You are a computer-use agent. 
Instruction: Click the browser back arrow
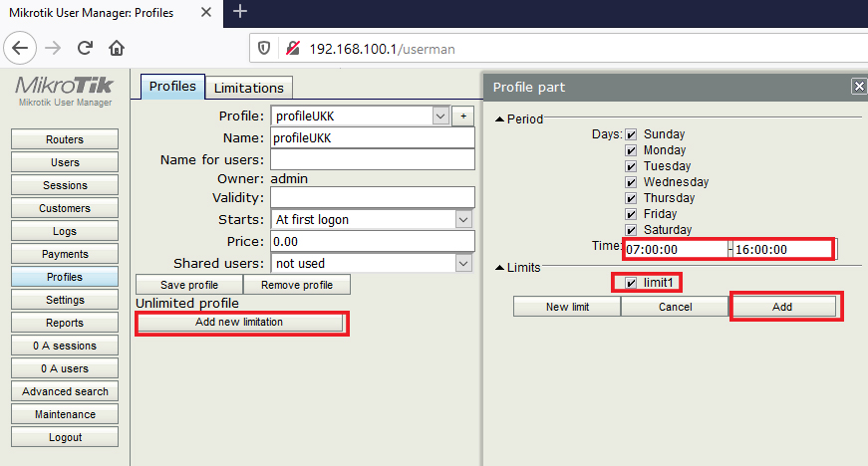(20, 49)
